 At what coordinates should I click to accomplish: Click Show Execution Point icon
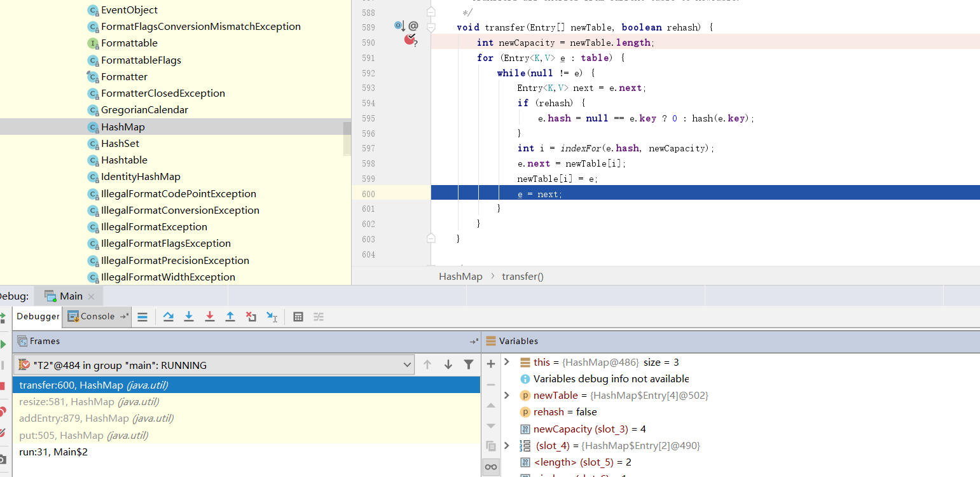pos(142,317)
